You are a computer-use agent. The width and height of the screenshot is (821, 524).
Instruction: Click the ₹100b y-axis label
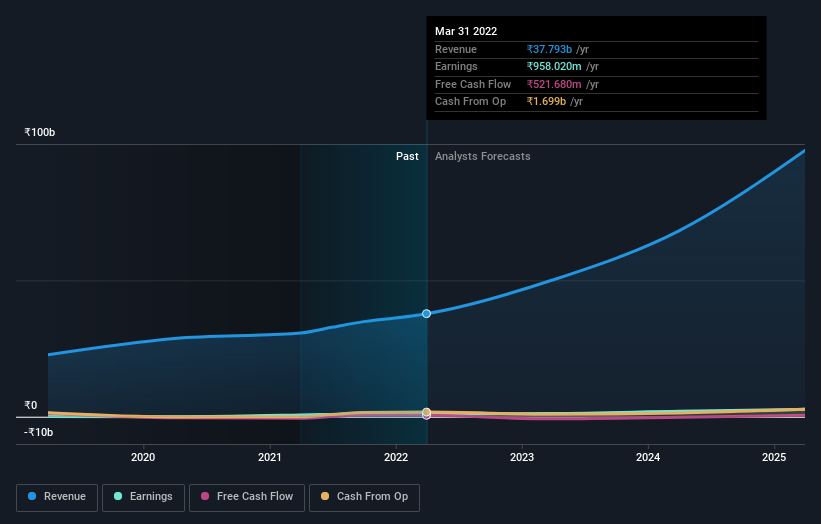(x=39, y=132)
